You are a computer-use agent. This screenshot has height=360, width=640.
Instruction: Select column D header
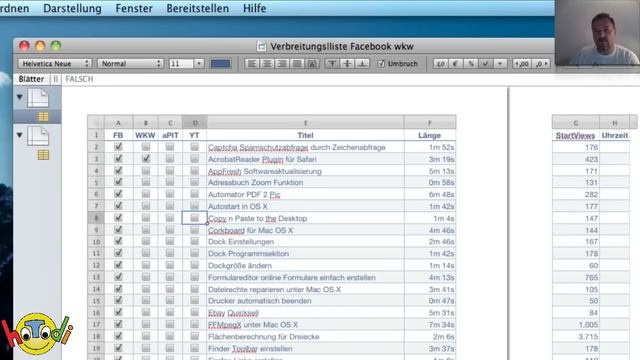click(x=195, y=122)
